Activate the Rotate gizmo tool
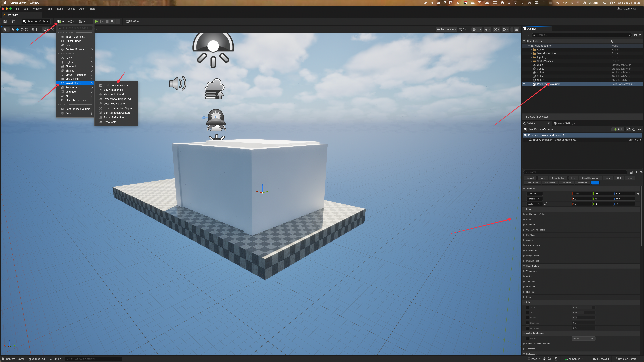Screen dimensions: 644x362 pos(22,29)
